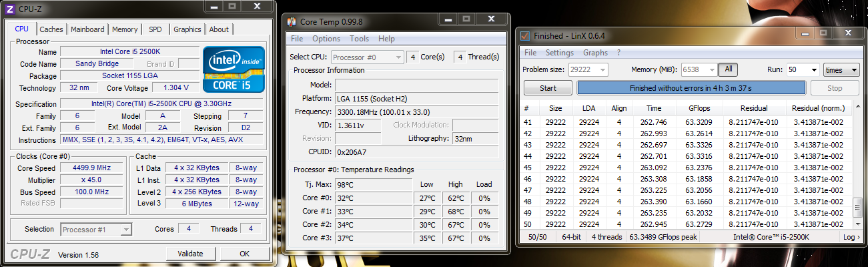Open the Run count dropdown showing 50
The width and height of the screenshot is (868, 267).
tap(803, 69)
